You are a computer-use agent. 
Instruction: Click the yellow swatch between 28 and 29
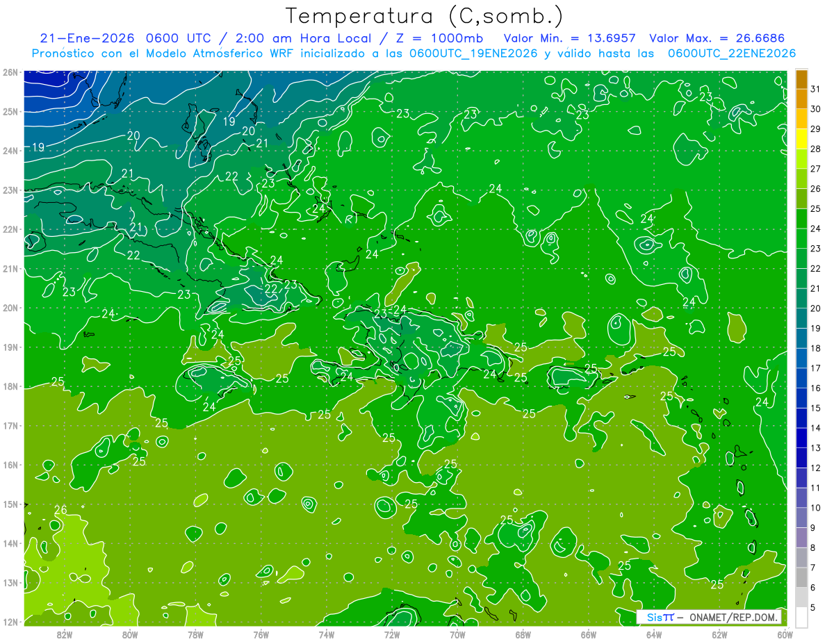pos(801,139)
